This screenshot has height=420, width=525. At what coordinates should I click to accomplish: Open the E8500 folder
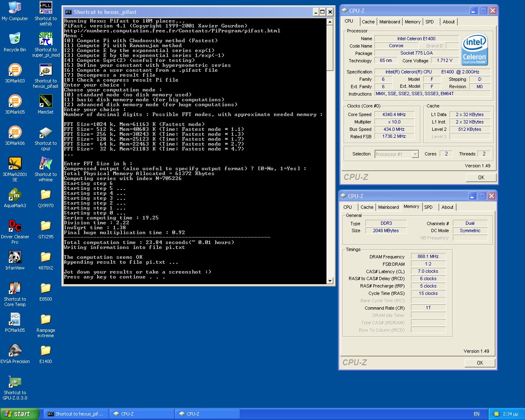[46, 292]
